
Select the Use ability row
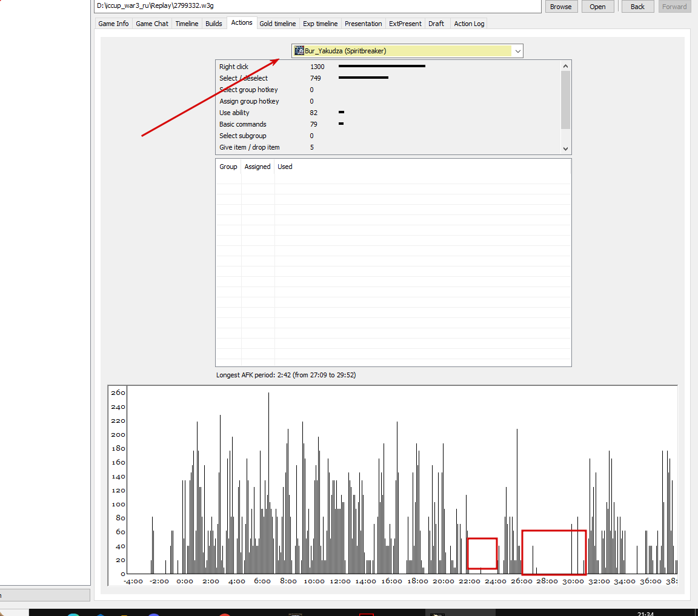(x=387, y=113)
